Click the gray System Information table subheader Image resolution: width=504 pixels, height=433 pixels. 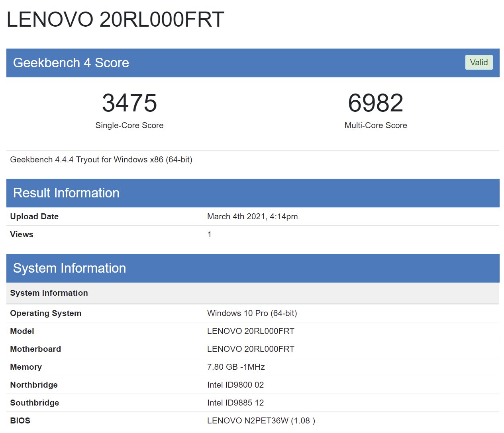253,293
